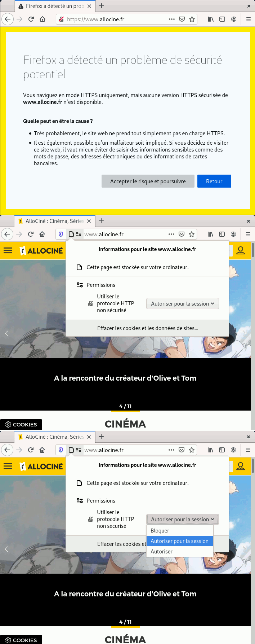Open Library in the security warning window
The width and height of the screenshot is (255, 644).
click(211, 19)
